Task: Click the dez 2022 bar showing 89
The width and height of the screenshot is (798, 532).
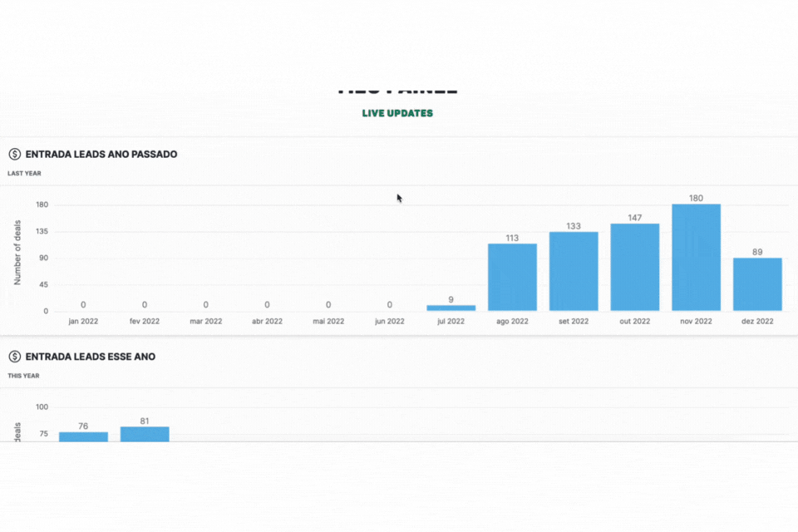Action: 757,284
